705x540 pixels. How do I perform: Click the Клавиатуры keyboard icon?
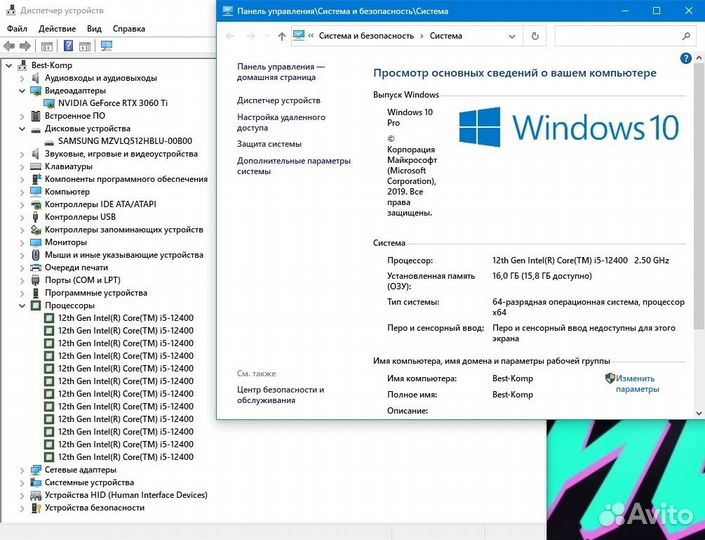pos(36,166)
